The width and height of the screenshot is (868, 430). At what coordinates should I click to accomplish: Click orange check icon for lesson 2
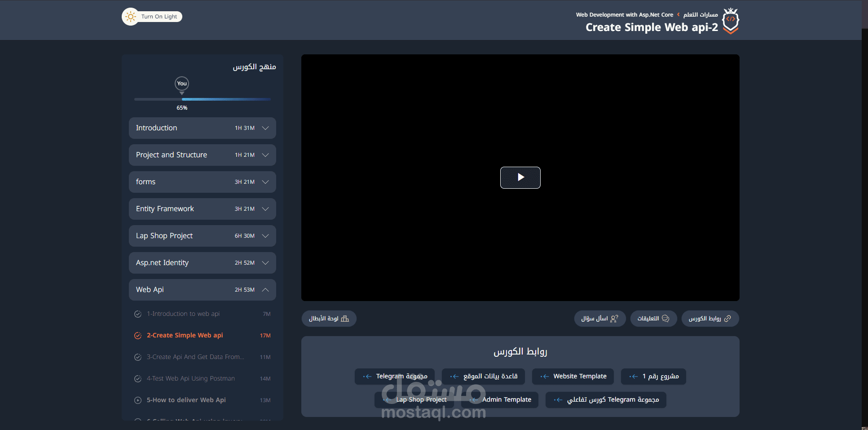point(138,336)
